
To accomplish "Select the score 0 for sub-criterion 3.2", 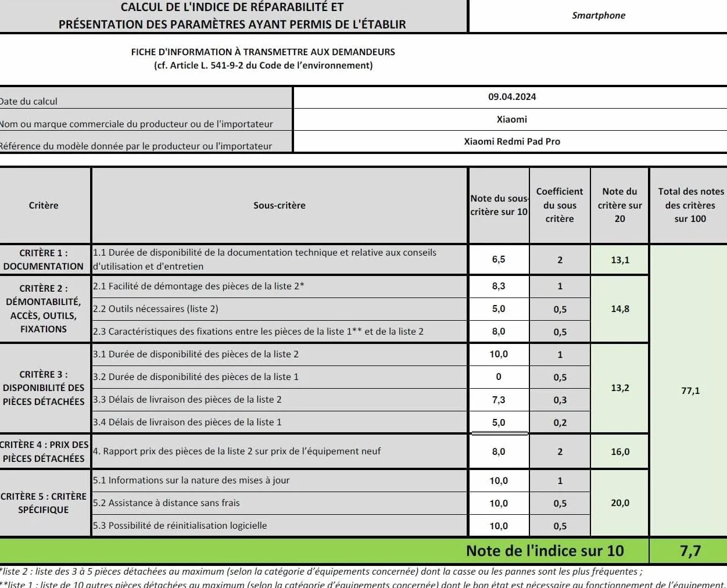I will pyautogui.click(x=499, y=377).
